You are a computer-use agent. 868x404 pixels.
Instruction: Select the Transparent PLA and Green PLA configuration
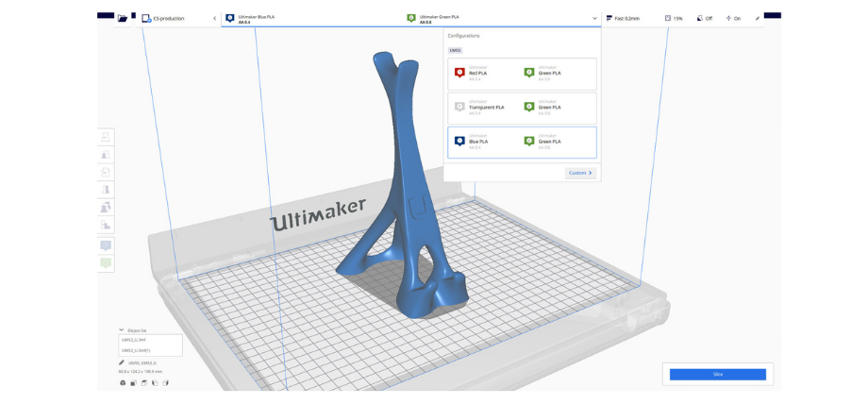[x=522, y=108]
